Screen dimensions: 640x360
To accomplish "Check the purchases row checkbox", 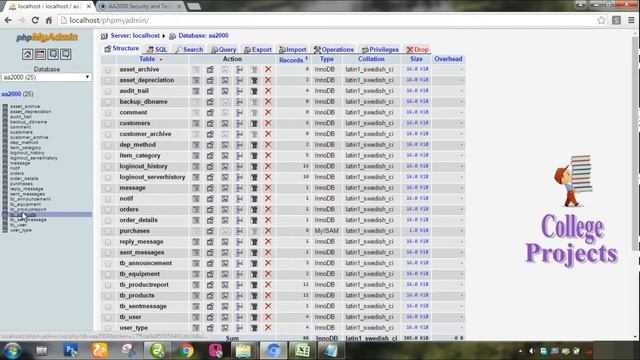I will [108, 231].
